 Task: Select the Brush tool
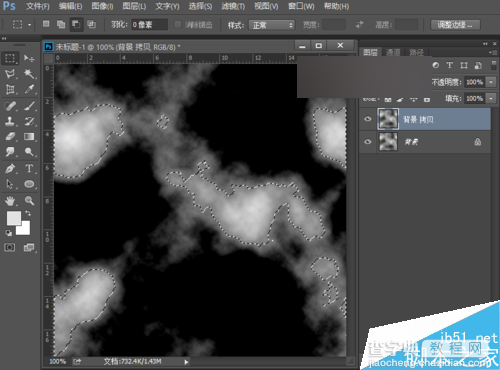[29, 106]
